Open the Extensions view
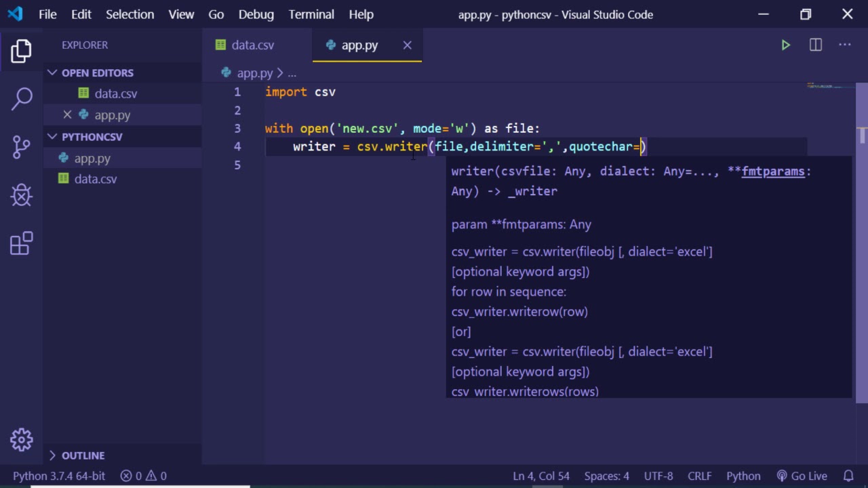 [21, 244]
